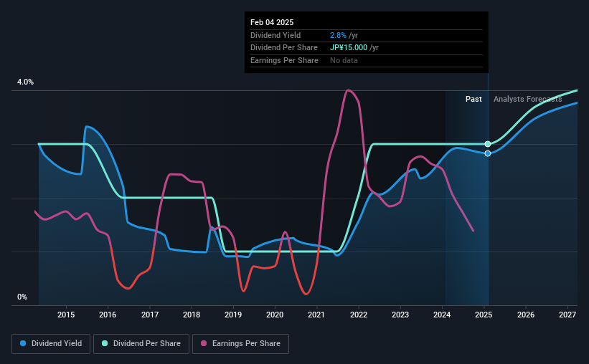Click the 2016 x-axis label
The width and height of the screenshot is (589, 364).
tap(108, 315)
